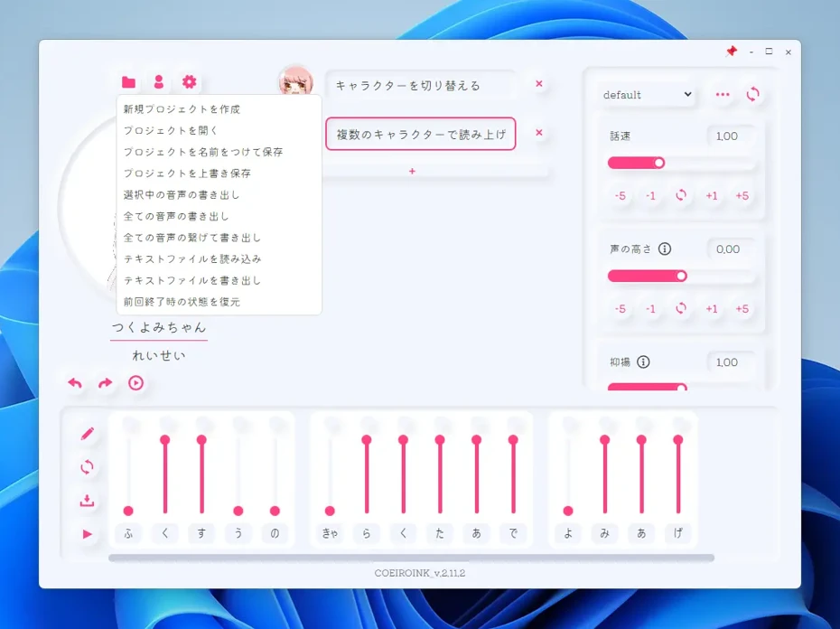
Task: Decrease 声の高さ with -5 button
Action: (x=621, y=309)
